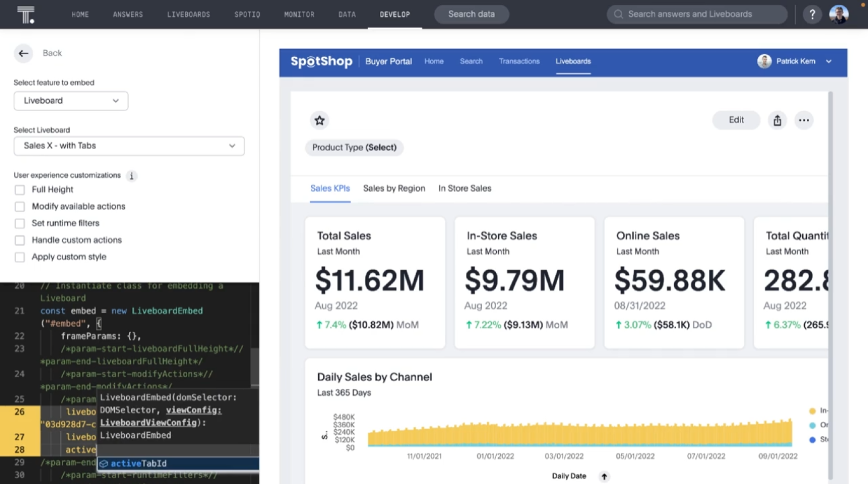Click the ThoughtSpot logo icon
The width and height of the screenshot is (868, 484).
[26, 15]
